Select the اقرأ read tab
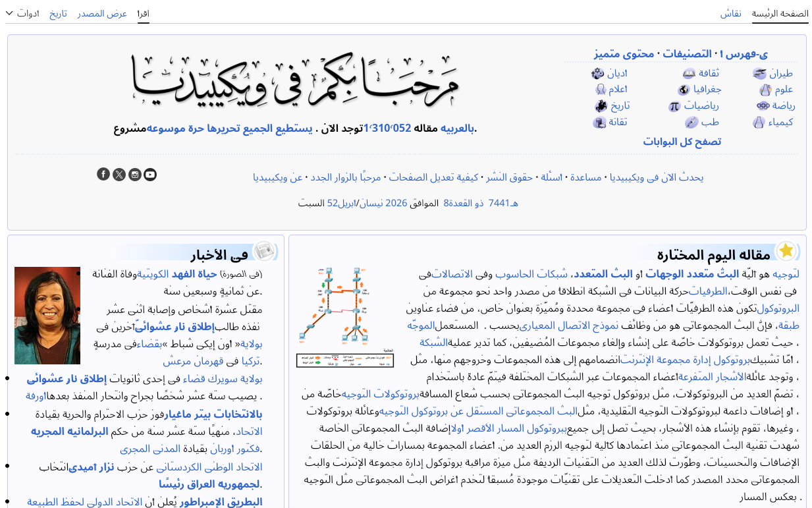The height and width of the screenshot is (508, 812). (x=144, y=13)
